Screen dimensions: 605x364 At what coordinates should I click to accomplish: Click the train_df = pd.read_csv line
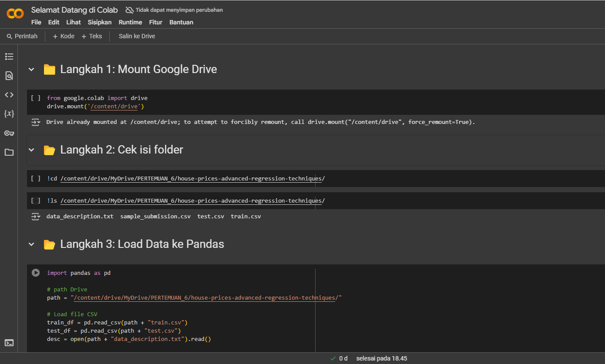(x=117, y=323)
